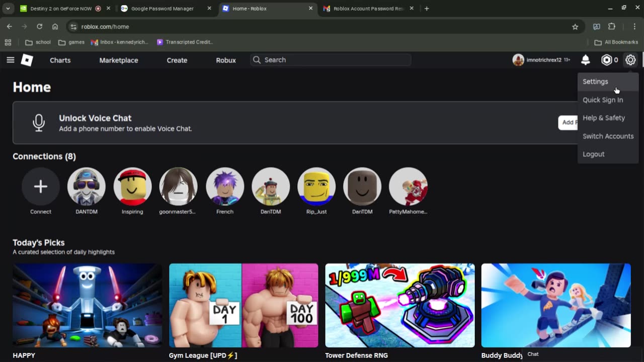Click the "Gym League [UPD⚡]" title text
This screenshot has width=644, height=362.
pyautogui.click(x=203, y=355)
